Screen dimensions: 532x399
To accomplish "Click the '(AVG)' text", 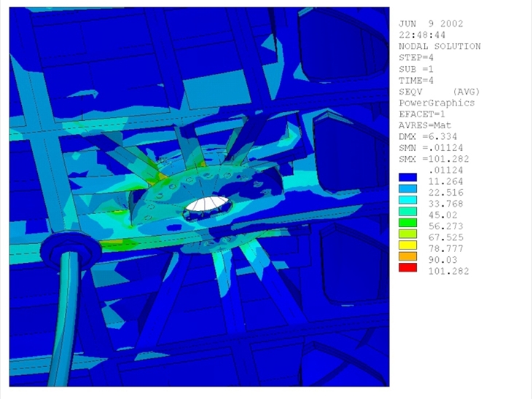I will click(x=466, y=92).
